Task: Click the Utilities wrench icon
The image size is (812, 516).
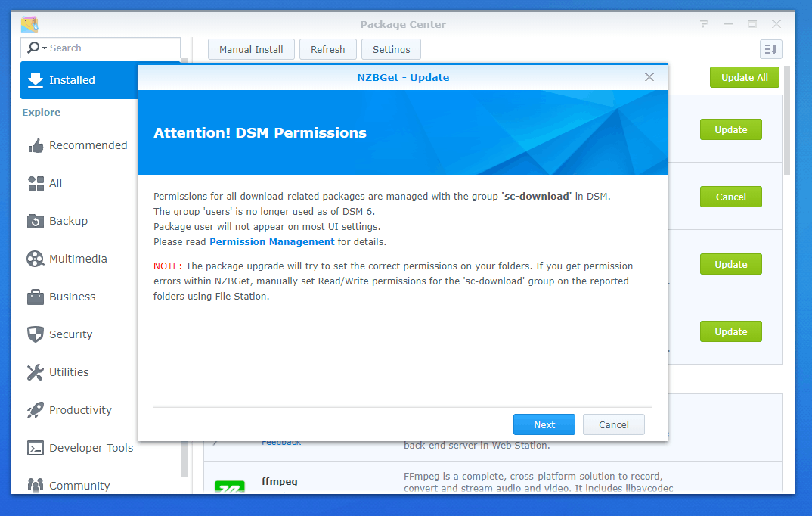Action: point(36,372)
